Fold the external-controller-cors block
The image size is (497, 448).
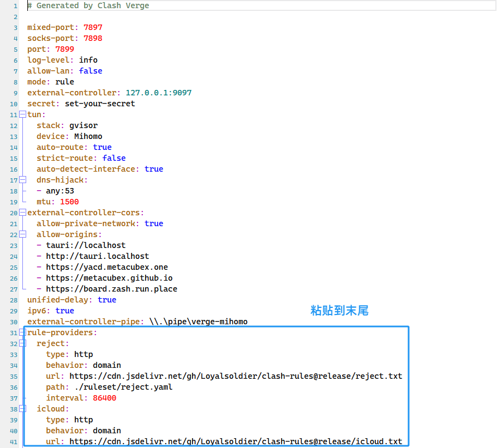pos(22,213)
